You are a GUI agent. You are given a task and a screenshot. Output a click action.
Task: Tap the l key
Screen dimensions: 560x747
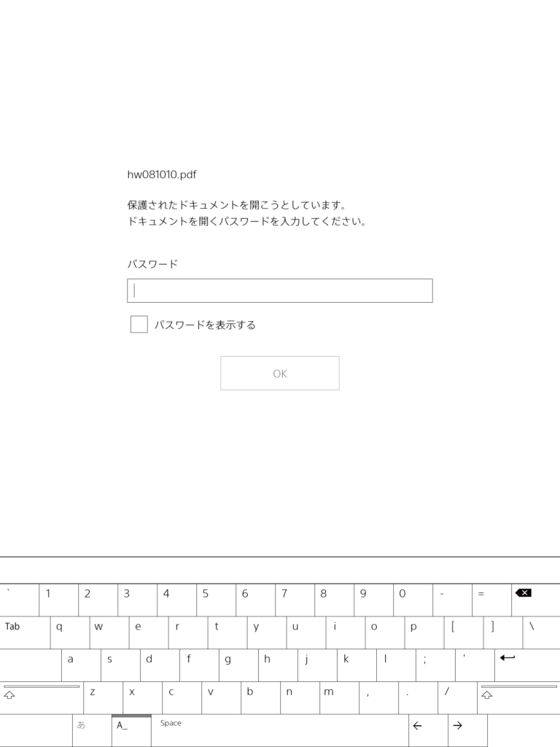pyautogui.click(x=397, y=665)
